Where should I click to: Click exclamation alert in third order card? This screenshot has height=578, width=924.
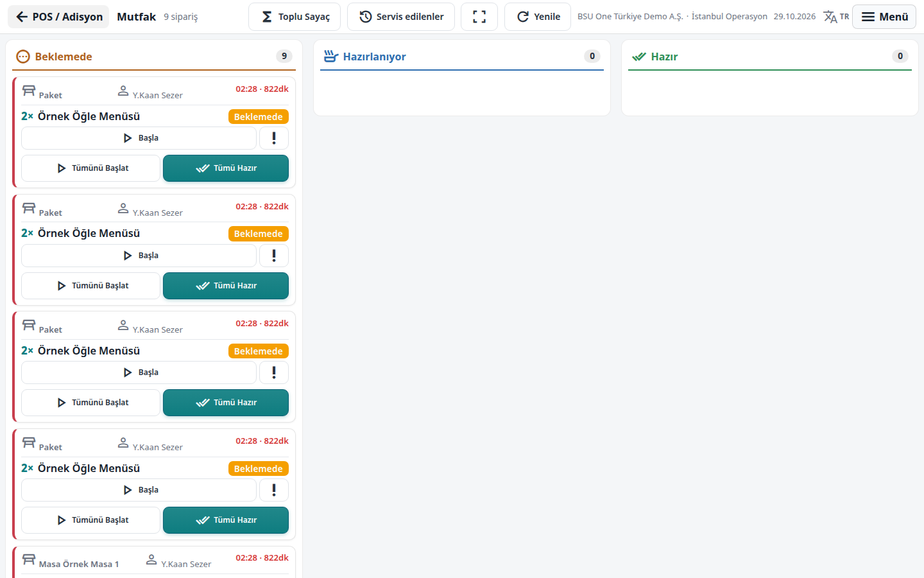[274, 372]
